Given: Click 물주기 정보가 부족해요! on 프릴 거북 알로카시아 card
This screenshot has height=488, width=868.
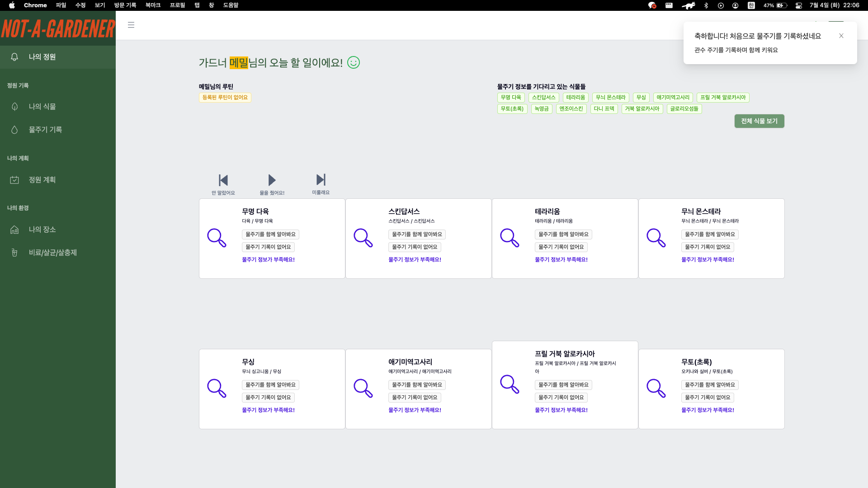Looking at the screenshot, I should (x=561, y=410).
